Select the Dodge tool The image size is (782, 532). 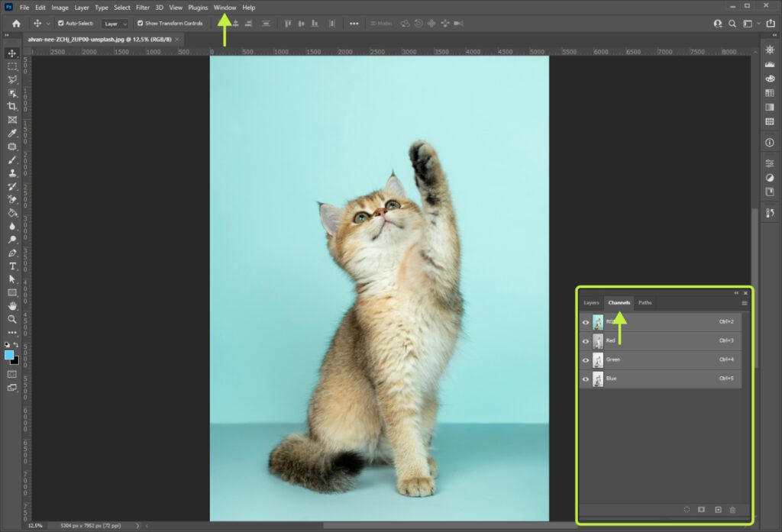pos(12,240)
